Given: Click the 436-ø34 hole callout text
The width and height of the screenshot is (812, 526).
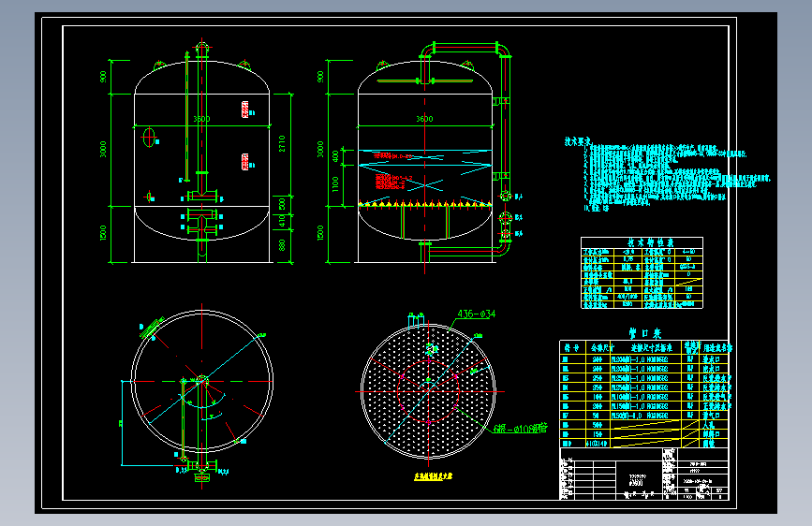Looking at the screenshot, I should [x=477, y=314].
